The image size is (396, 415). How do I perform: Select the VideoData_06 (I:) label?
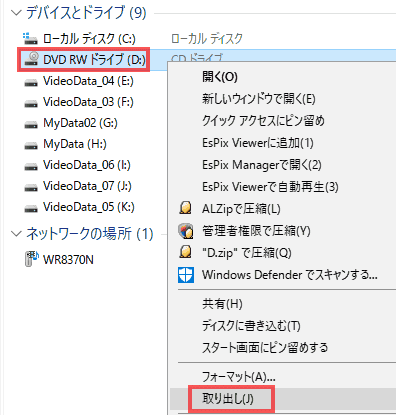(87, 165)
